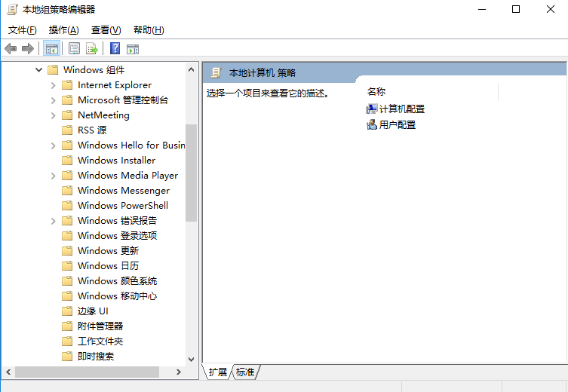Switch to the 扩展 tab

[218, 372]
